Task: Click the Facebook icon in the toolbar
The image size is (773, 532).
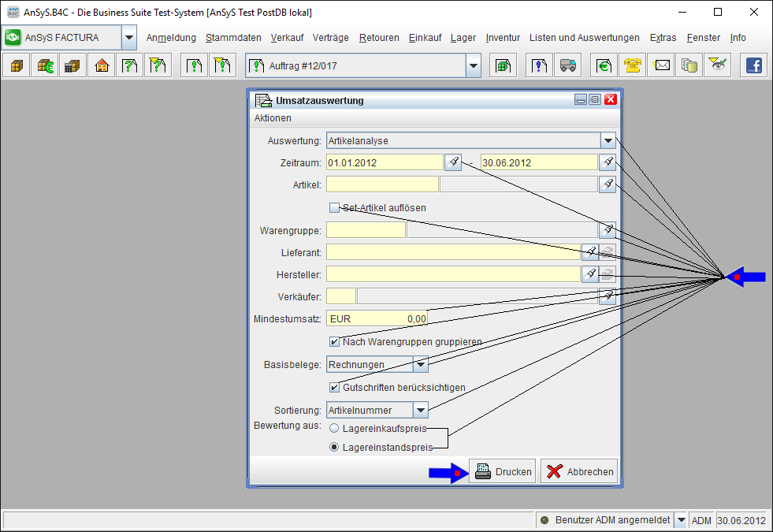Action: point(753,66)
